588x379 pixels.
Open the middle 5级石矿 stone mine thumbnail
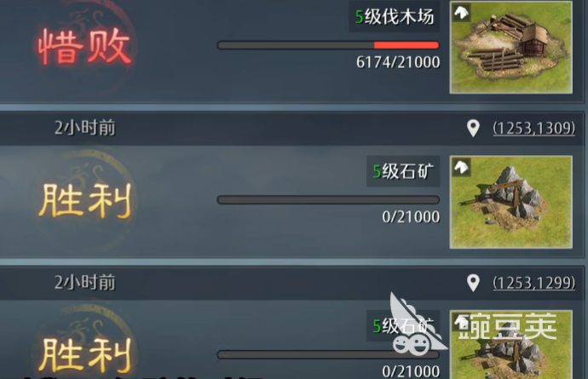pos(510,202)
